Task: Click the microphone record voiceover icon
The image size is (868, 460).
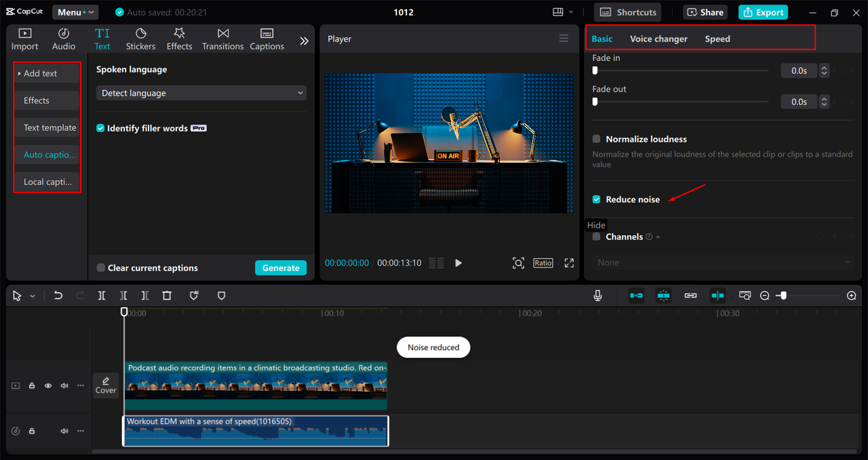Action: (x=597, y=295)
